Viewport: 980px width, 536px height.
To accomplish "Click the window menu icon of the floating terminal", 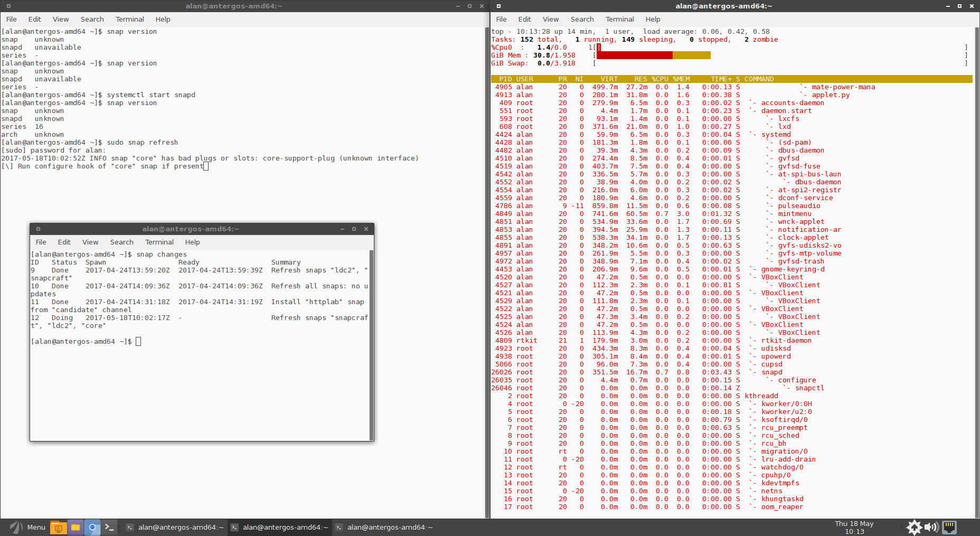I will (x=38, y=229).
